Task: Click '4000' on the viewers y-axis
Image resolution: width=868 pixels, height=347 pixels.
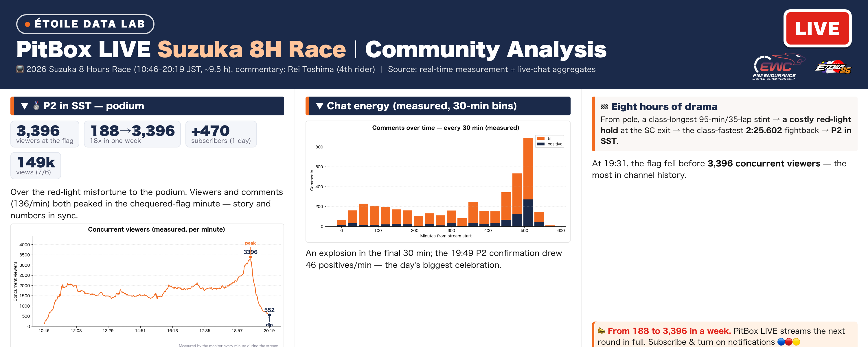Action: point(25,245)
